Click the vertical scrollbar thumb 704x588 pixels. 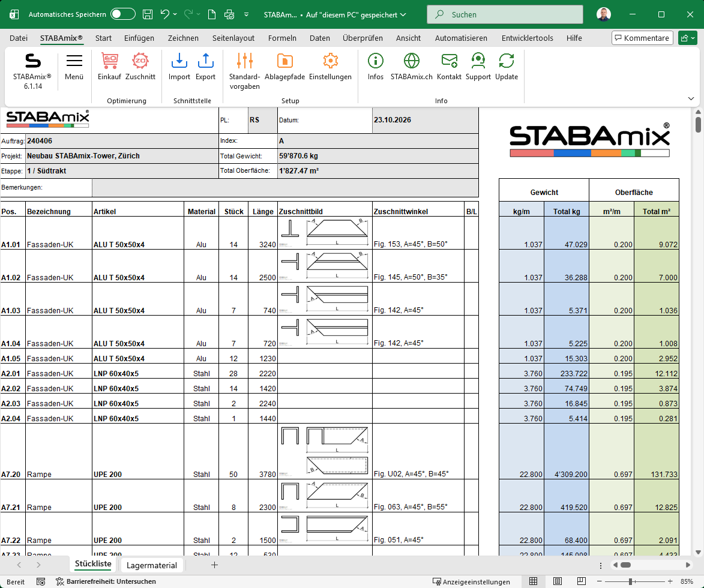[x=698, y=124]
